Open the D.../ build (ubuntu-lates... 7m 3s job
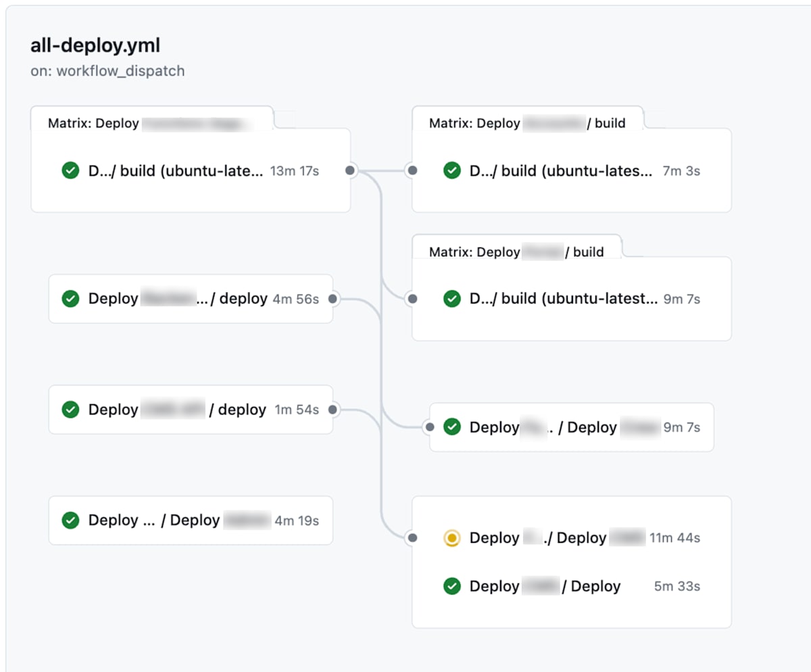The width and height of the screenshot is (811, 672). coord(572,171)
